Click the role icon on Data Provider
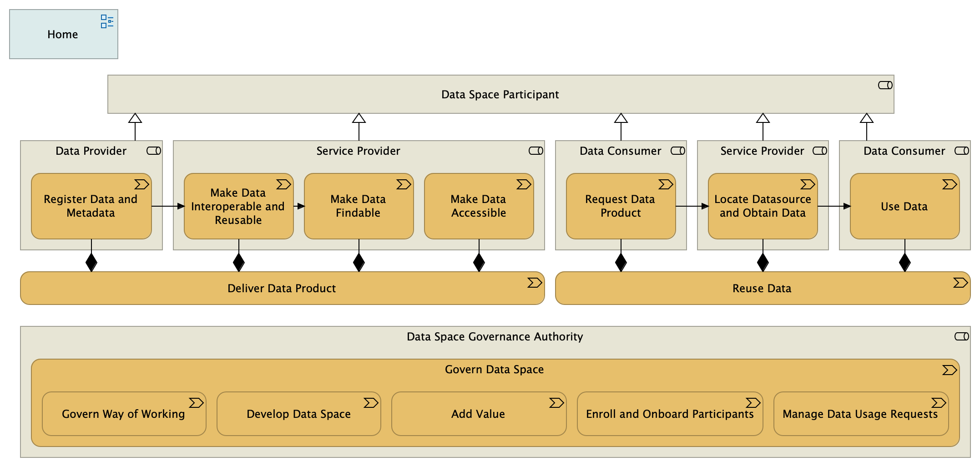Viewport: 980px width, 467px height. [x=154, y=151]
